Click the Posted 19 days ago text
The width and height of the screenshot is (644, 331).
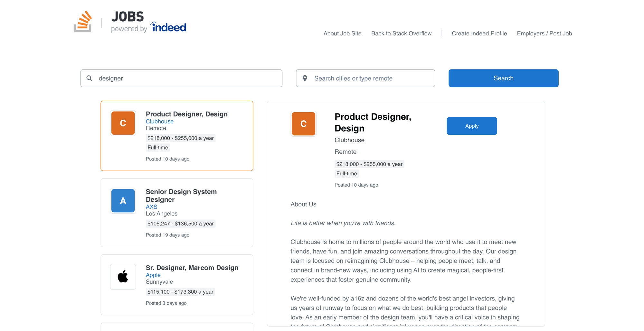[x=167, y=235]
